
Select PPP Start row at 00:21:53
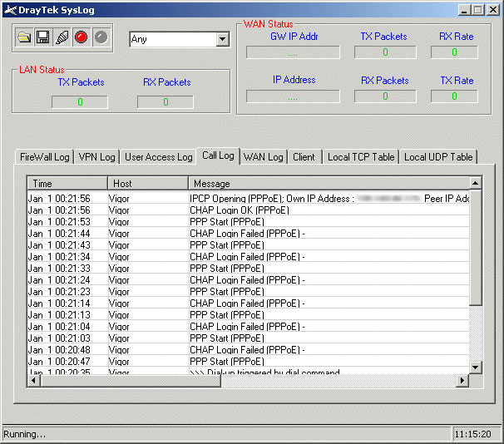point(248,222)
